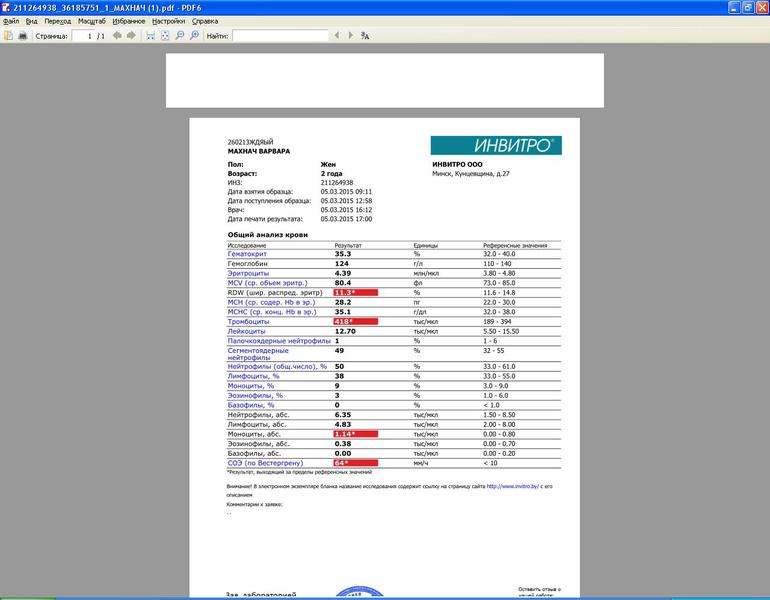Click the Найти search input field
770x600 pixels.
point(280,36)
